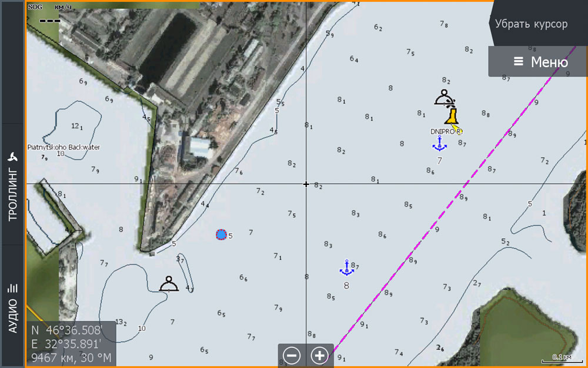
Task: Select the black buoy near depth 4.3
Action: tap(169, 284)
